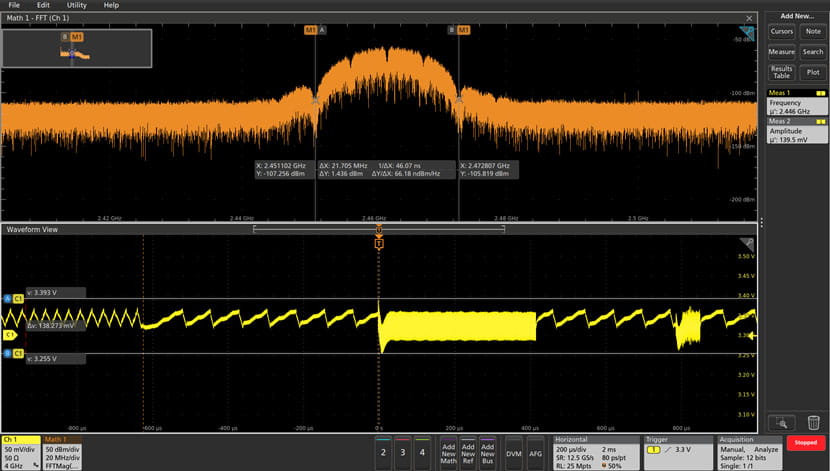
Task: Turn on channel 3
Action: [402, 451]
